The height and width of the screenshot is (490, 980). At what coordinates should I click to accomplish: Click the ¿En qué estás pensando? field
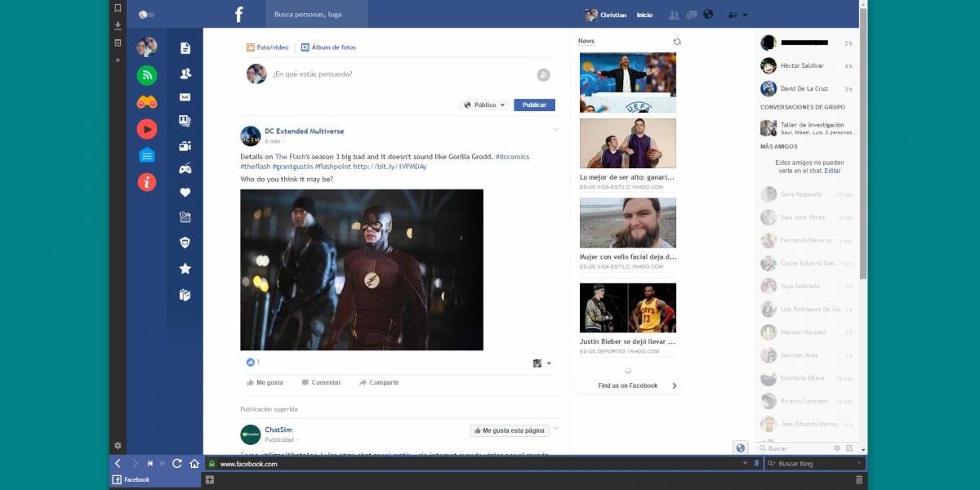(401, 74)
